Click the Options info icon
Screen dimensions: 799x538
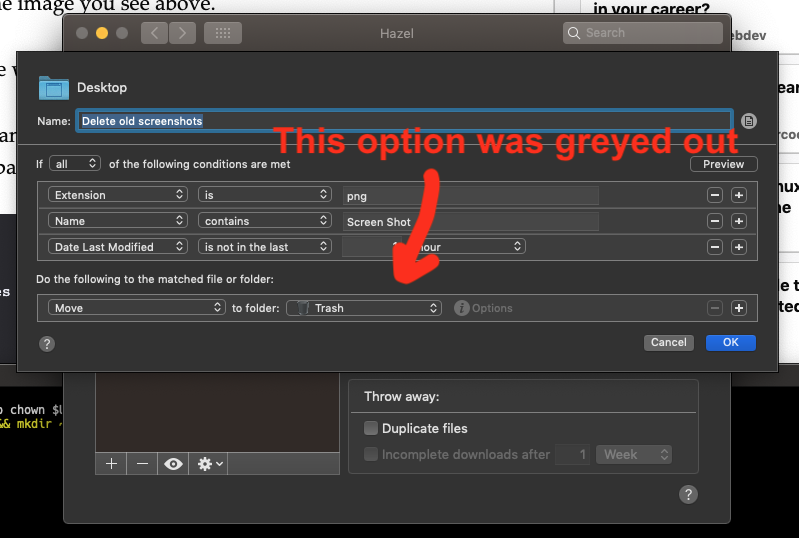coord(461,308)
